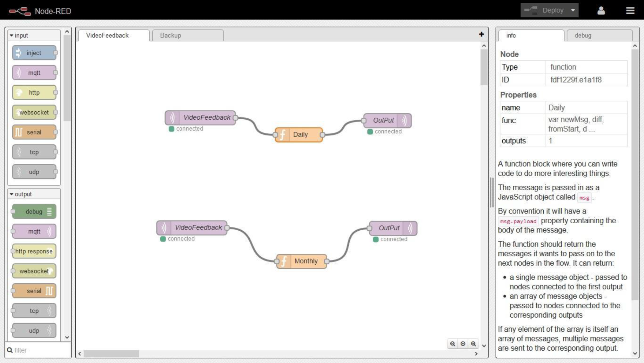Click the Daily function node
This screenshot has height=363, width=644.
point(299,135)
